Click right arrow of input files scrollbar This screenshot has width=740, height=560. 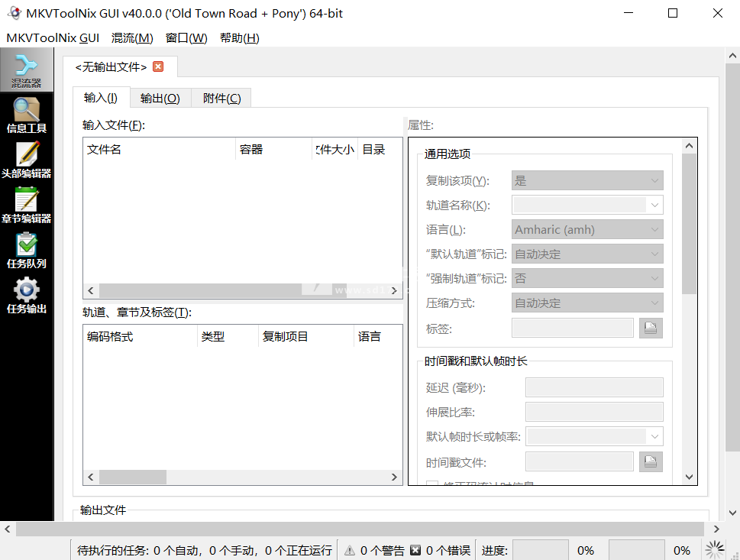(x=395, y=290)
